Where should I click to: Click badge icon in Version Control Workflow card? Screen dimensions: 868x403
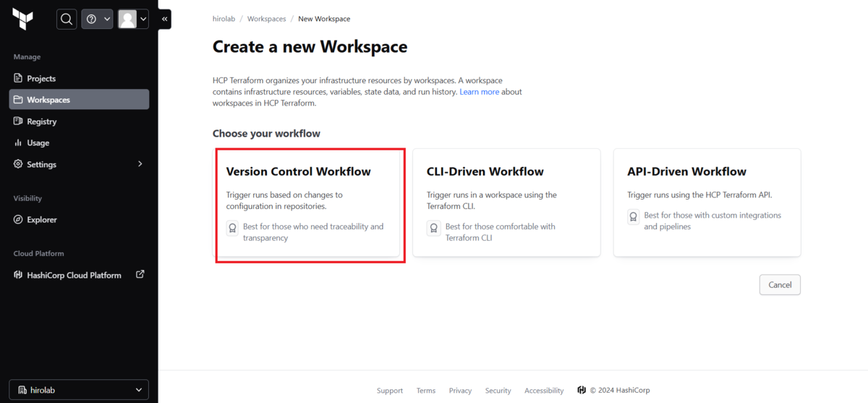click(233, 228)
